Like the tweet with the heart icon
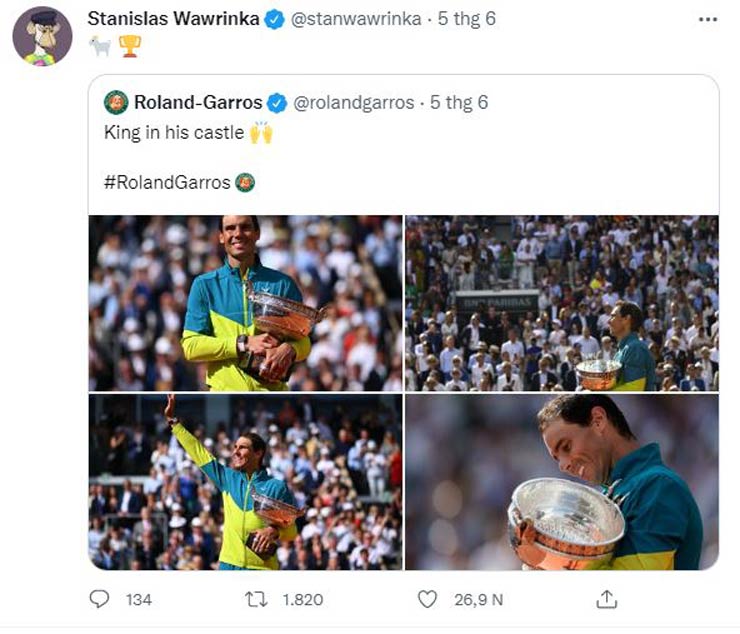This screenshot has width=740, height=634. pyautogui.click(x=428, y=600)
